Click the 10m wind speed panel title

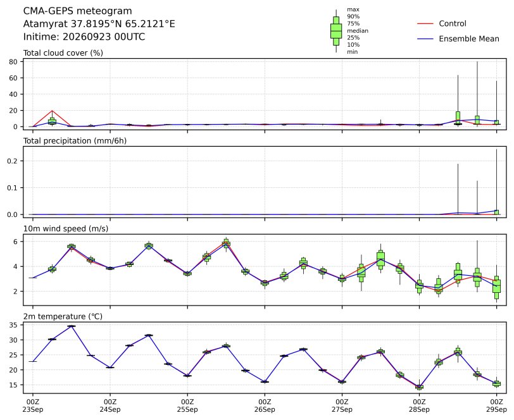(66, 229)
